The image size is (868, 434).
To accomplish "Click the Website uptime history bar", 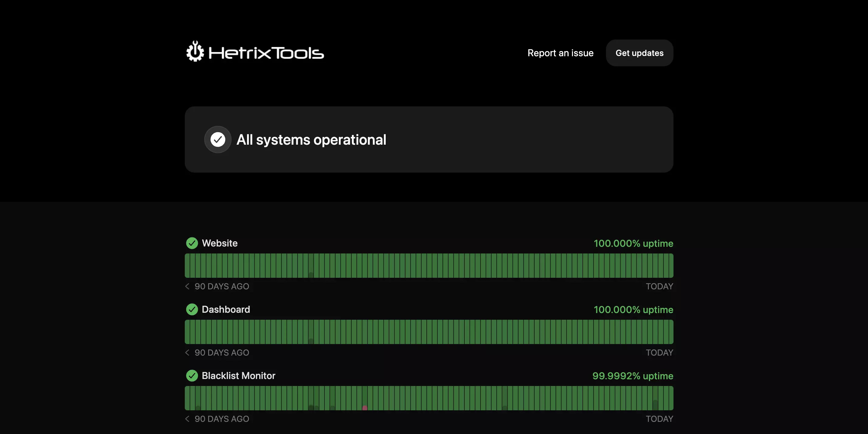I will coord(429,266).
